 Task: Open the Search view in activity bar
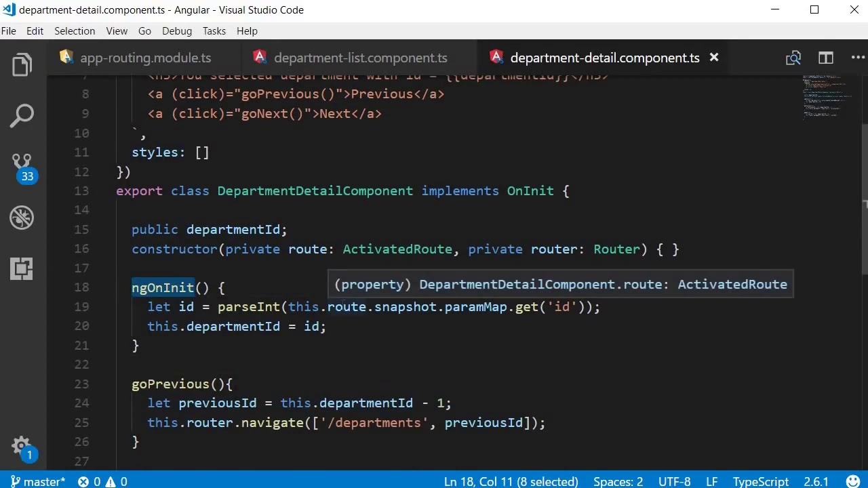(22, 115)
